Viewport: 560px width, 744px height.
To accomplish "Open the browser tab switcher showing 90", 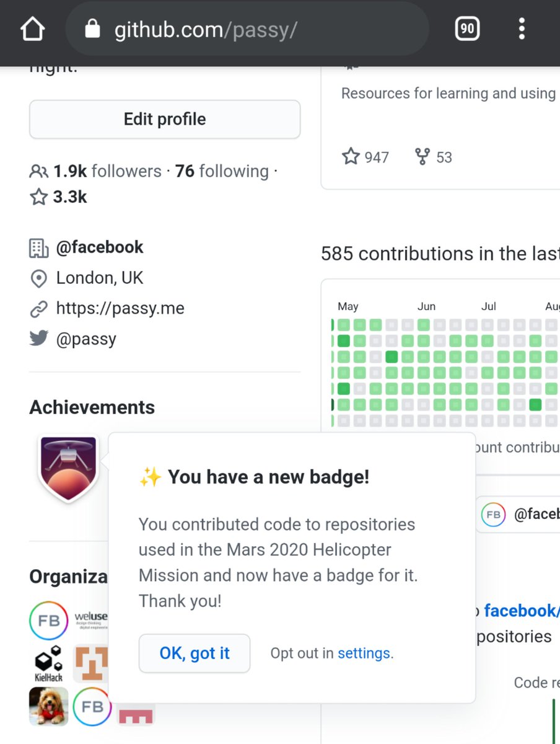I will (468, 29).
